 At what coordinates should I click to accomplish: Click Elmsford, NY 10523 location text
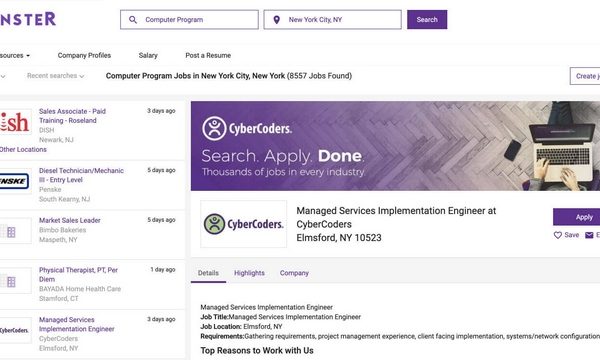click(339, 238)
